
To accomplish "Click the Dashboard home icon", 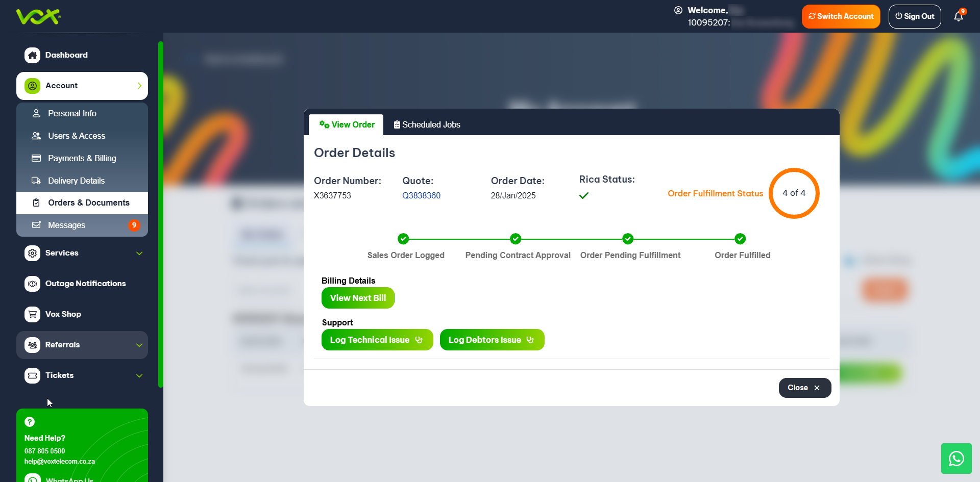I will click(32, 55).
